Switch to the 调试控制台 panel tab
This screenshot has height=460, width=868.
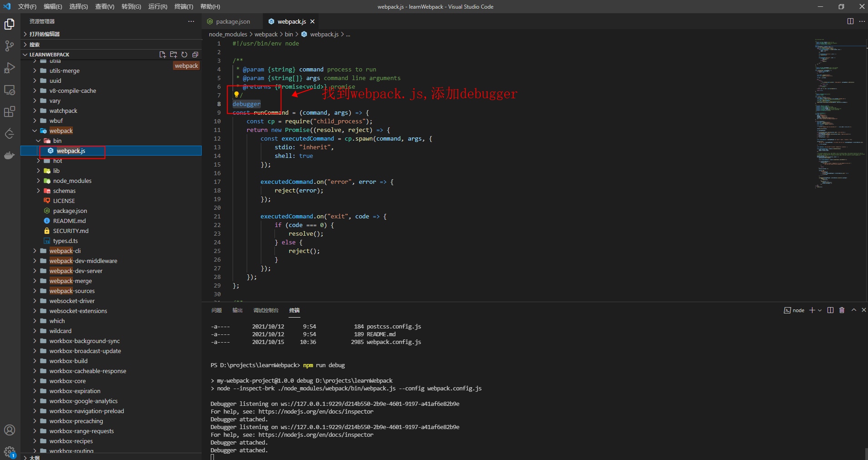(x=266, y=310)
